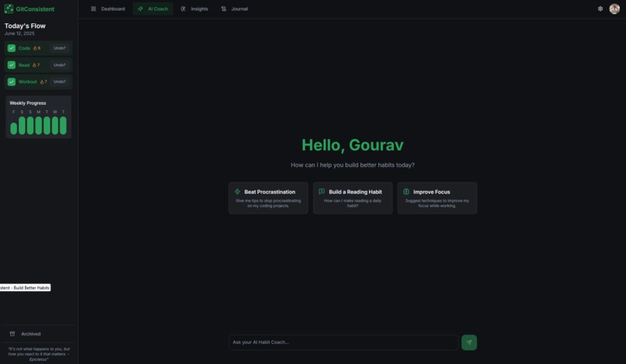Send message with paper plane button

pyautogui.click(x=469, y=342)
